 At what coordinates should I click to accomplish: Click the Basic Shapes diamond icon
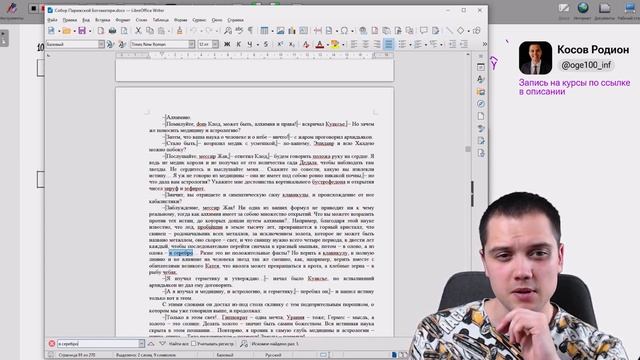point(461,31)
